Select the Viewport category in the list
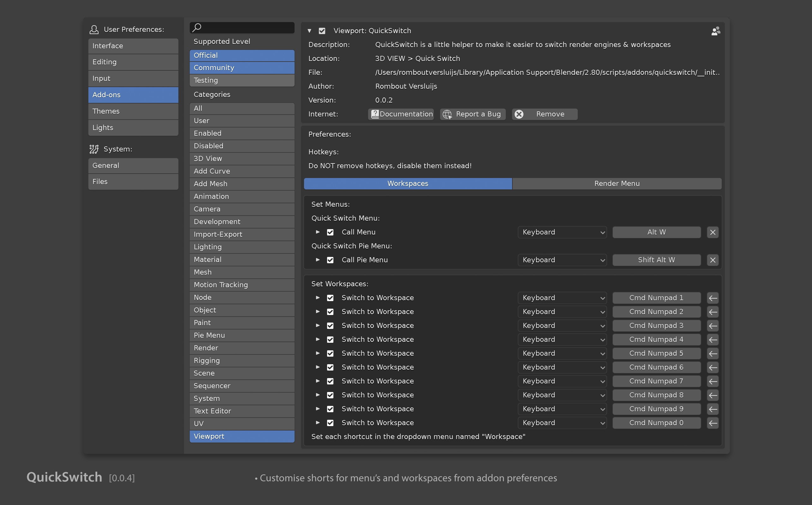 tap(242, 436)
